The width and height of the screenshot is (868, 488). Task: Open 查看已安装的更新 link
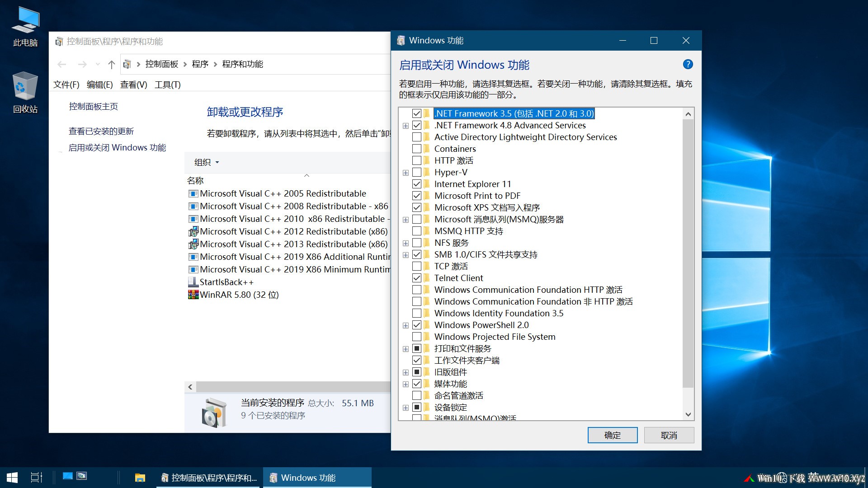point(101,131)
